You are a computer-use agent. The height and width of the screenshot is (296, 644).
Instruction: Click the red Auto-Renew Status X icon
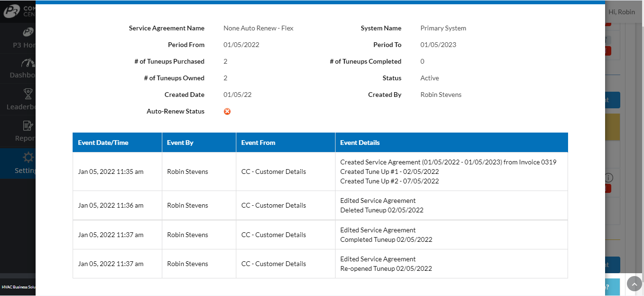[227, 112]
